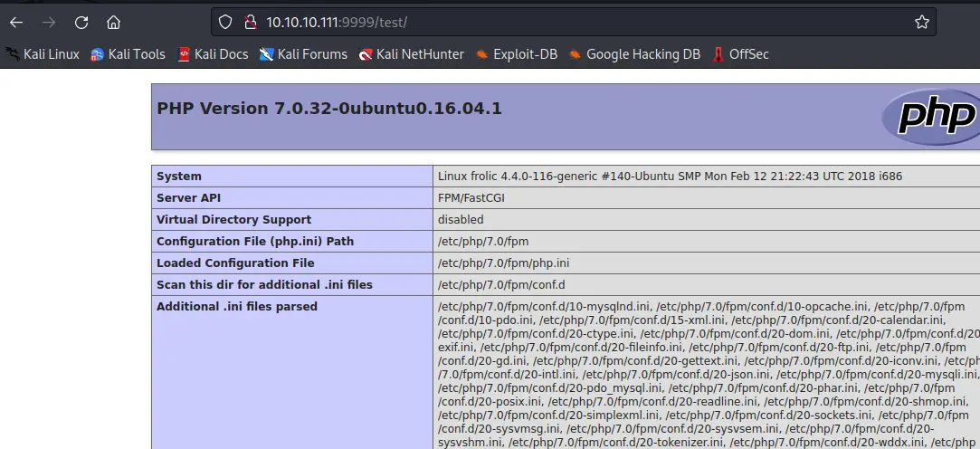
Task: Click the Linux frolic 4.4.0-116-generic value
Action: (670, 177)
